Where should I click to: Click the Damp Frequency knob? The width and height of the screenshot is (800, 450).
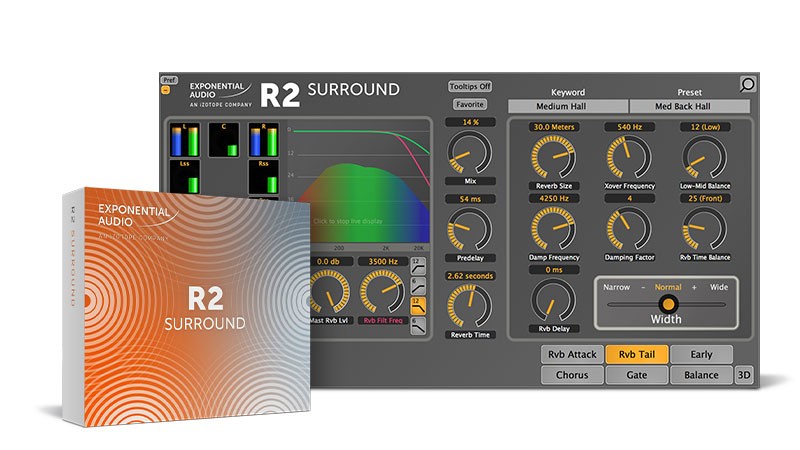[x=554, y=229]
